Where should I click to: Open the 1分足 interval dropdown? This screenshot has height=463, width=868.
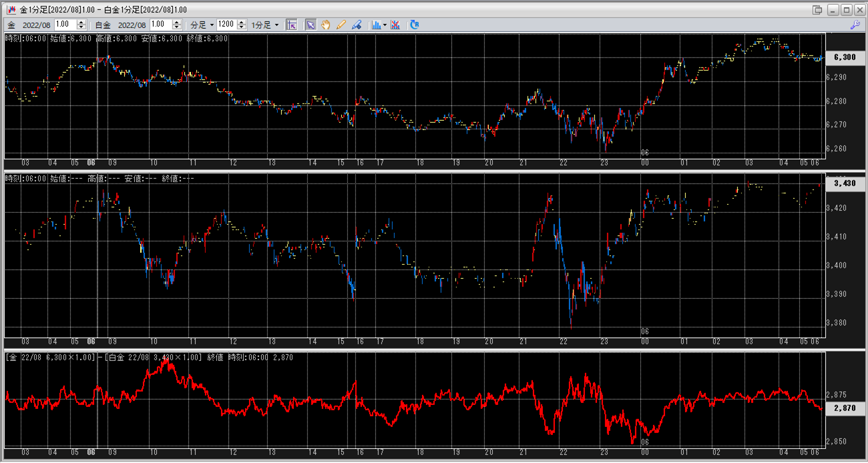[264, 25]
